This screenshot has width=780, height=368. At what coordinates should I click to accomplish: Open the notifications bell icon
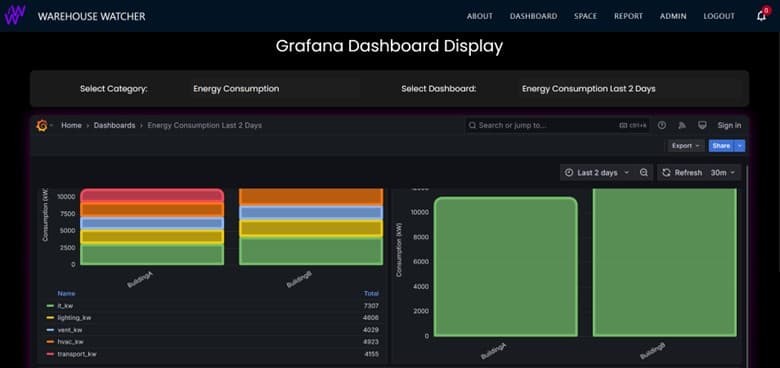(761, 16)
